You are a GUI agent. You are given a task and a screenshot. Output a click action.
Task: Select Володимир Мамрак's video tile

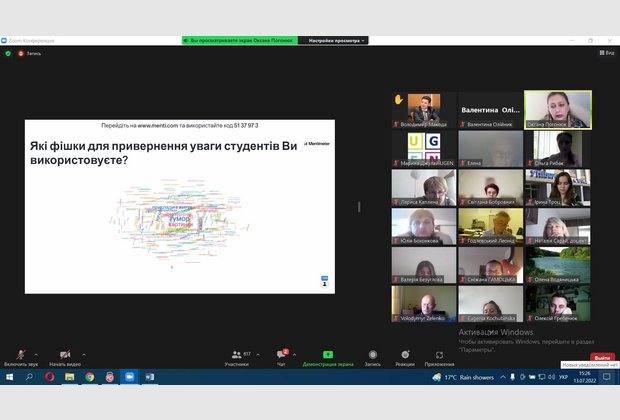[423, 110]
